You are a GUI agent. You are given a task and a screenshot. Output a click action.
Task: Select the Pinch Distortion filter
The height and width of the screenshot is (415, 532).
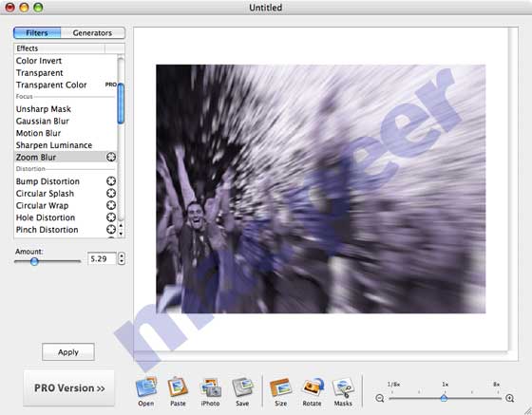coord(66,230)
